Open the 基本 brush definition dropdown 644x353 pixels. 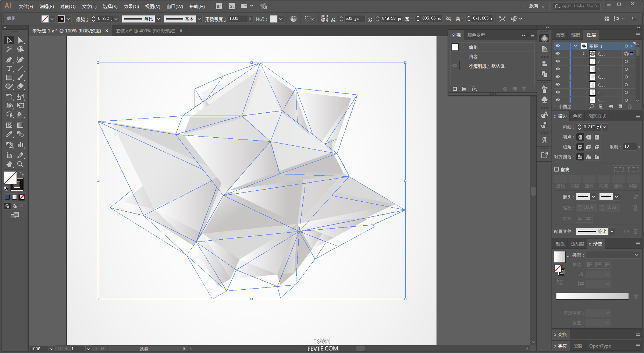click(x=199, y=19)
